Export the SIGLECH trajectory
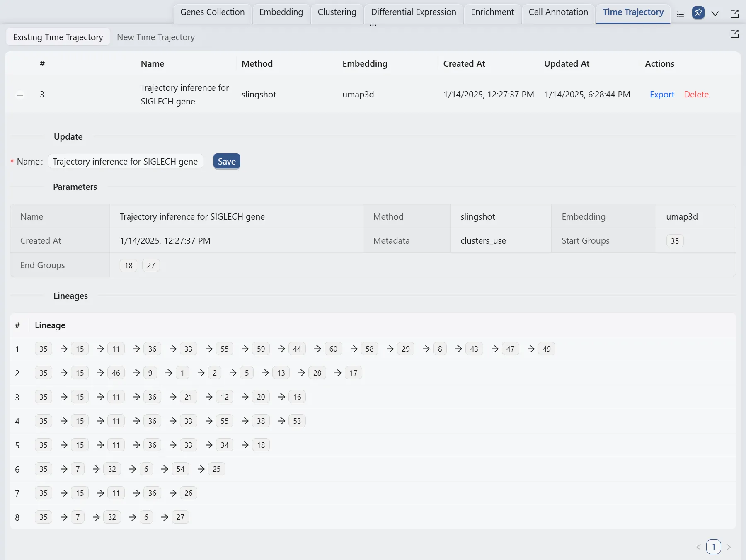 coord(662,95)
